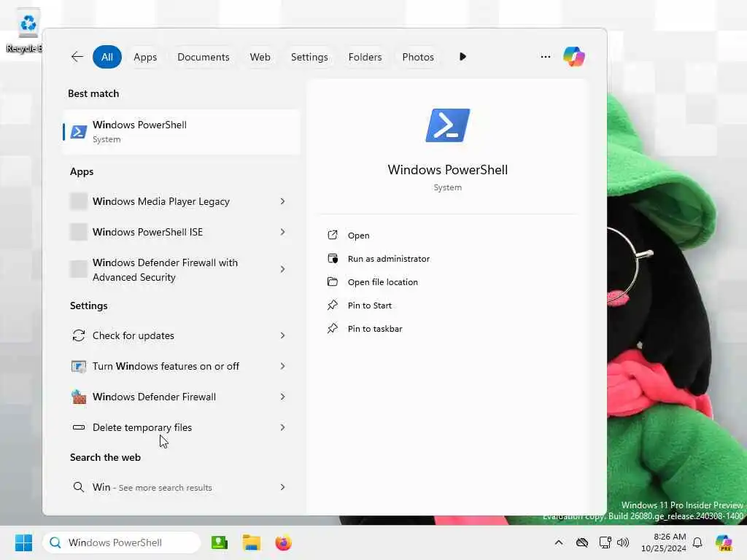The image size is (747, 560).
Task: Open the notification bell icon
Action: 697,542
